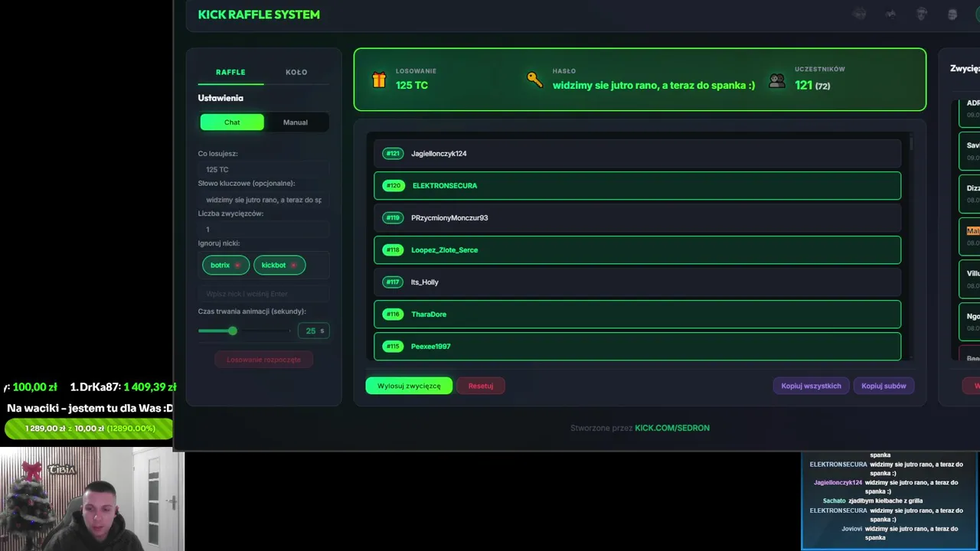This screenshot has width=980, height=551.
Task: Click the fourth avatar icon in header
Action: click(952, 14)
